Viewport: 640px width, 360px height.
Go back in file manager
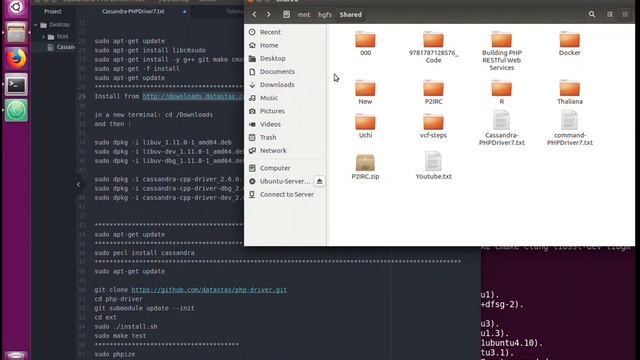pos(254,14)
